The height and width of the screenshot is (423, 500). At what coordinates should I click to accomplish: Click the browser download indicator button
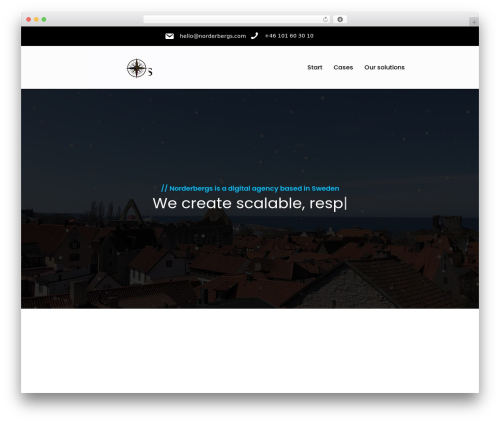coord(340,19)
